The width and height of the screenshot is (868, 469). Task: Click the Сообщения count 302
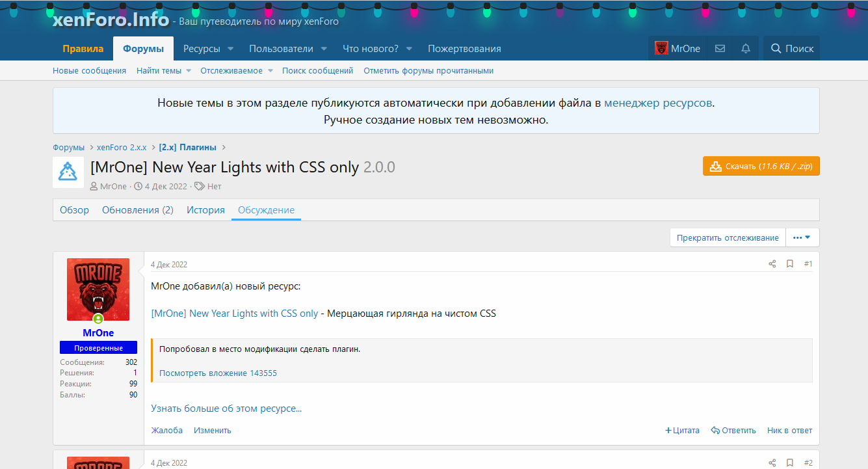(131, 362)
